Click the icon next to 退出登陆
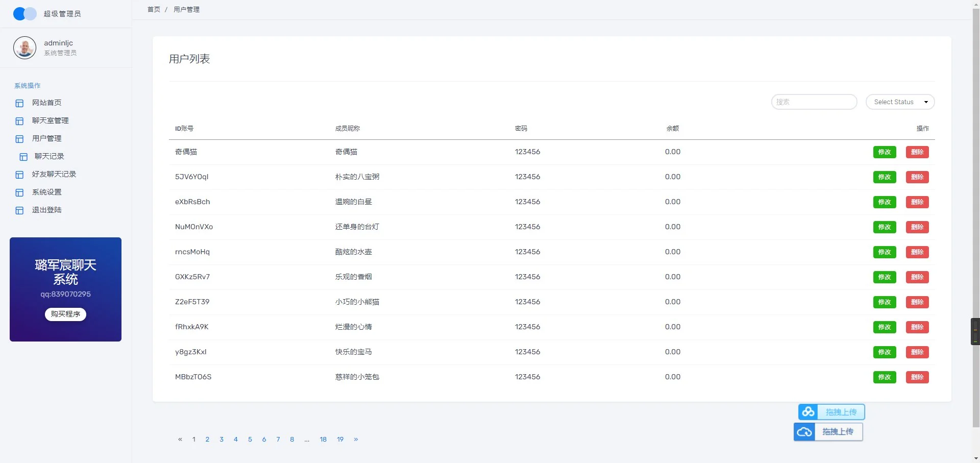The height and width of the screenshot is (463, 980). coord(19,210)
